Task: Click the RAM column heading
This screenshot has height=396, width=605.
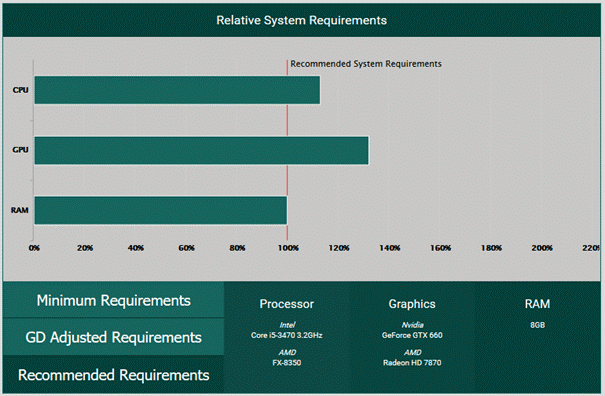Action: [x=537, y=304]
